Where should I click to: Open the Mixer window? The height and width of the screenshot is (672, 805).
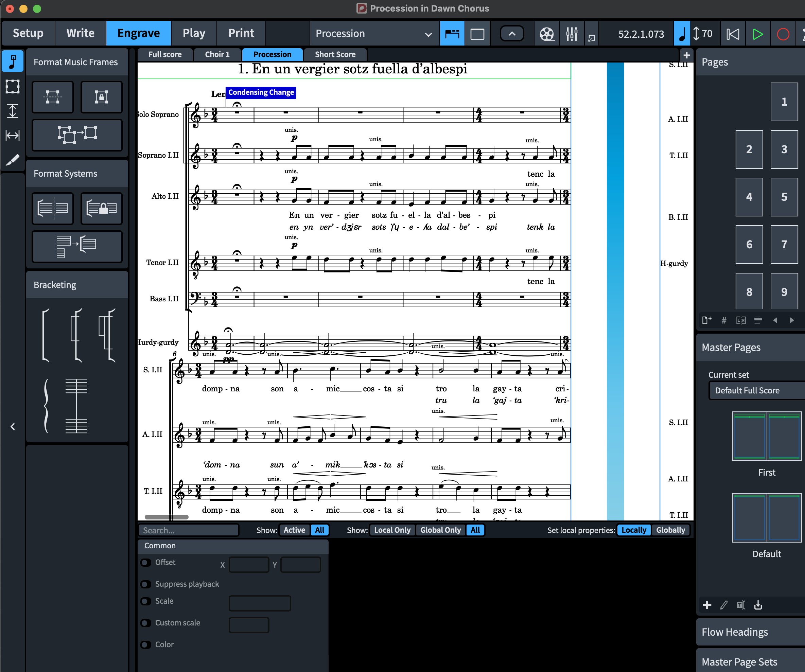(572, 34)
